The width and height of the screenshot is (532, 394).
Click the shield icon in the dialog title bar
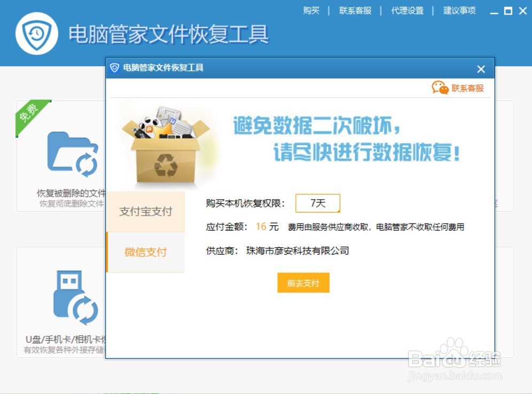click(x=115, y=68)
